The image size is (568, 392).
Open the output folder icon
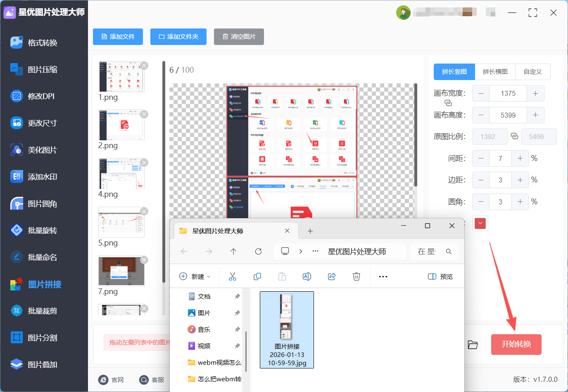pyautogui.click(x=473, y=345)
